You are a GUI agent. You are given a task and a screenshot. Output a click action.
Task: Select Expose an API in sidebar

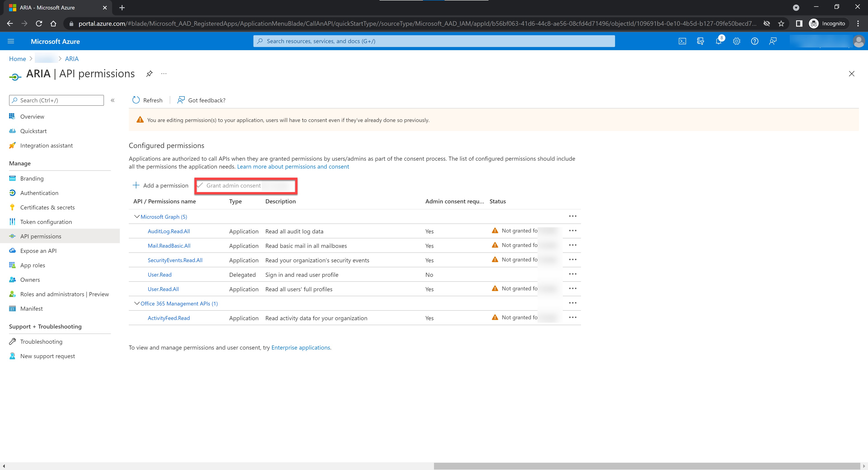[38, 251]
